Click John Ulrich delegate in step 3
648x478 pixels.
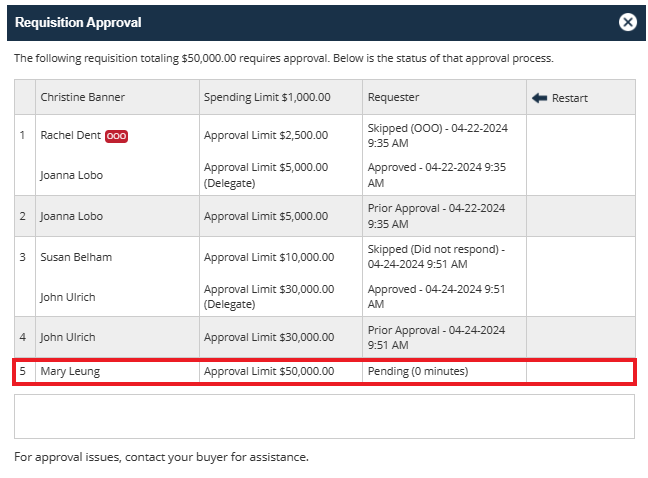(x=68, y=297)
